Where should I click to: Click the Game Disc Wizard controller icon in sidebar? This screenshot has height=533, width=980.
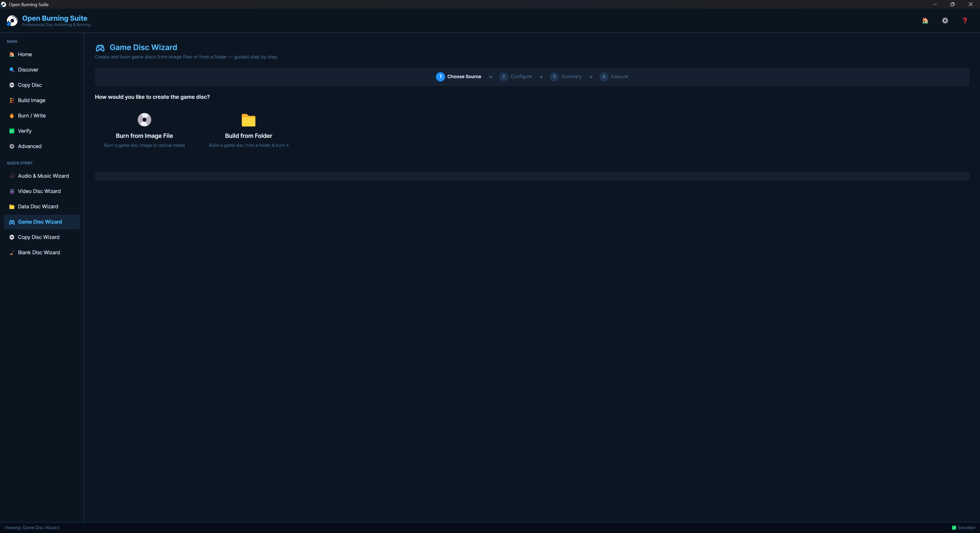pos(12,222)
